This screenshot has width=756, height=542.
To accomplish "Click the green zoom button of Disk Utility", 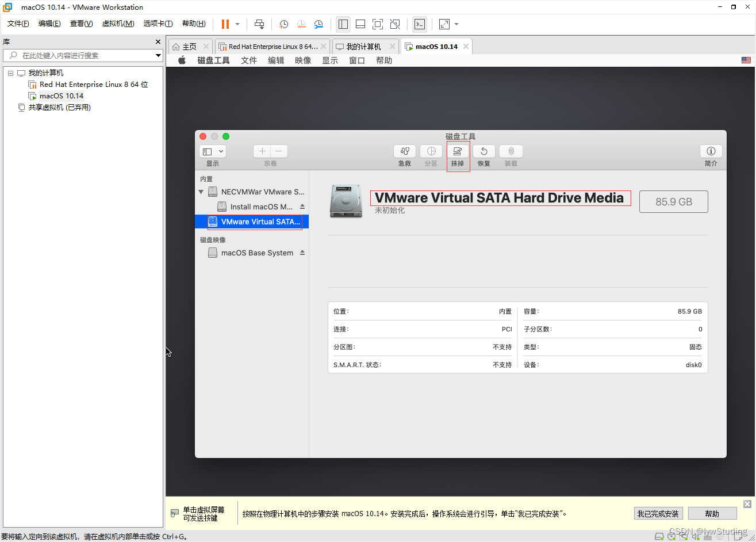I will 226,136.
